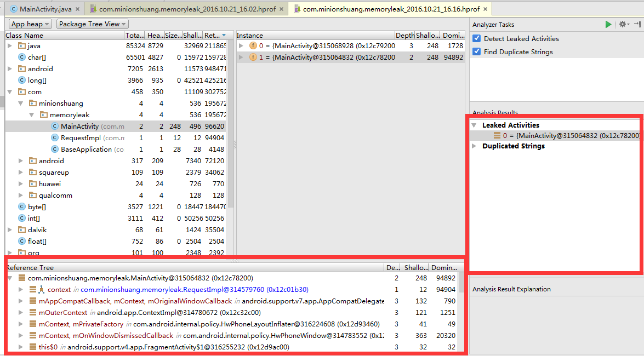Close the 16.02.hprof tab
Image resolution: width=644 pixels, height=356 pixels.
tap(281, 9)
